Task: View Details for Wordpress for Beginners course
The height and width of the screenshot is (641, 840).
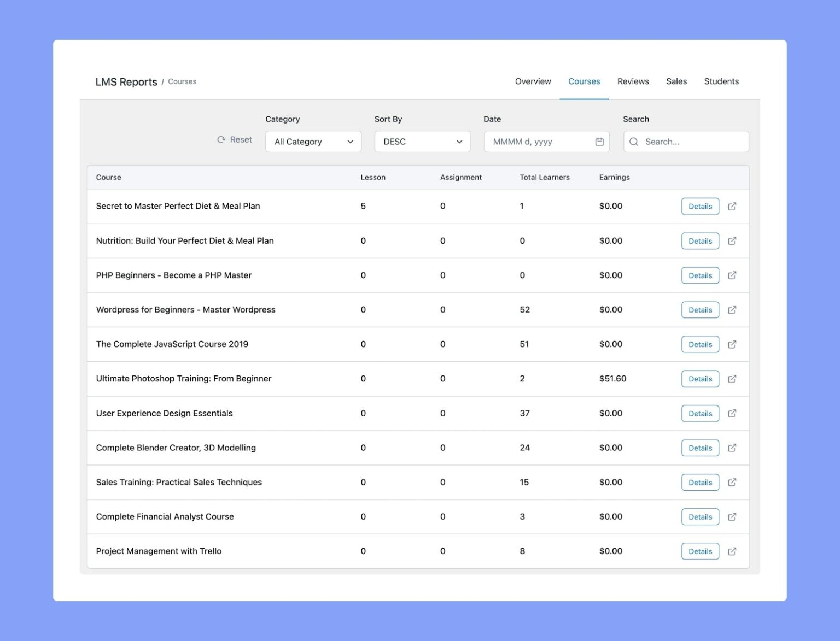Action: click(x=700, y=310)
